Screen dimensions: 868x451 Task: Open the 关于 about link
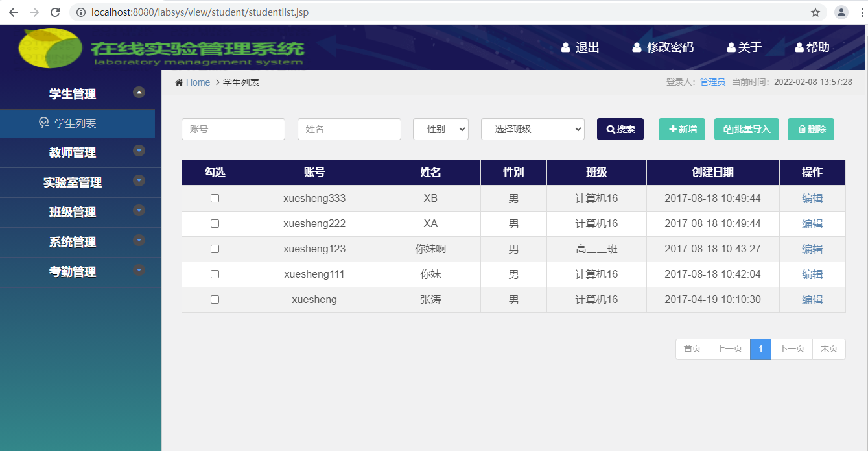(750, 47)
